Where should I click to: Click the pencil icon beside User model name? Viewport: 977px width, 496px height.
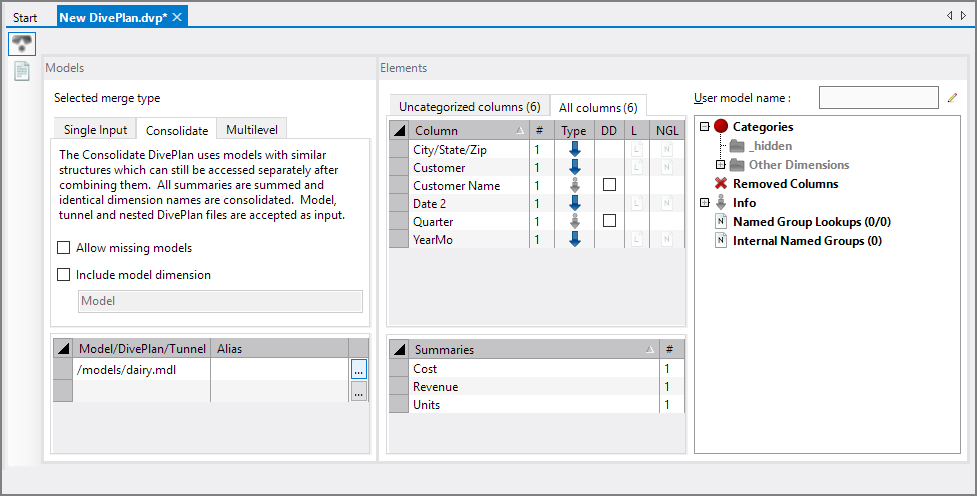952,98
